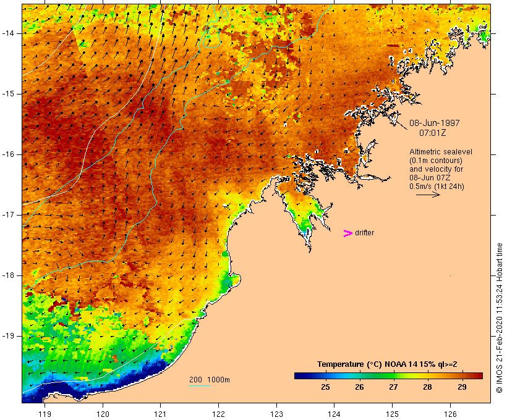The height and width of the screenshot is (420, 507).
Task: Click the dark red end of temperature colorbar
Action: [x=479, y=376]
